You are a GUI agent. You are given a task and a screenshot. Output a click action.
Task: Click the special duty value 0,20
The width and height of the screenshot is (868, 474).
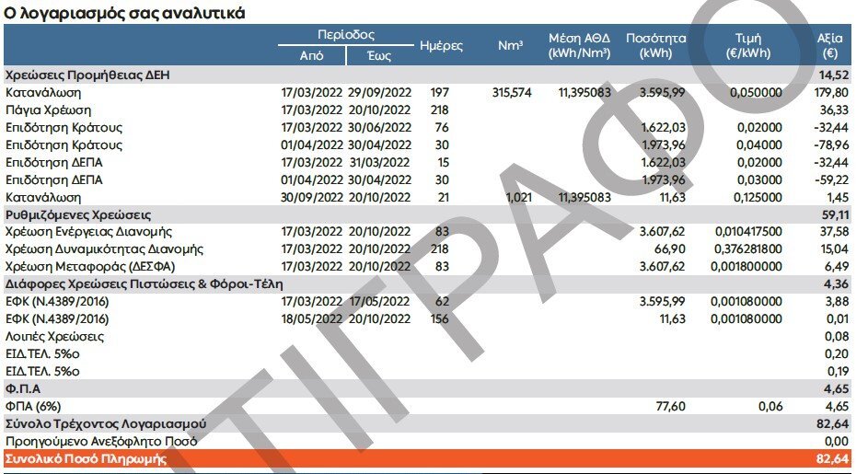[x=837, y=353]
